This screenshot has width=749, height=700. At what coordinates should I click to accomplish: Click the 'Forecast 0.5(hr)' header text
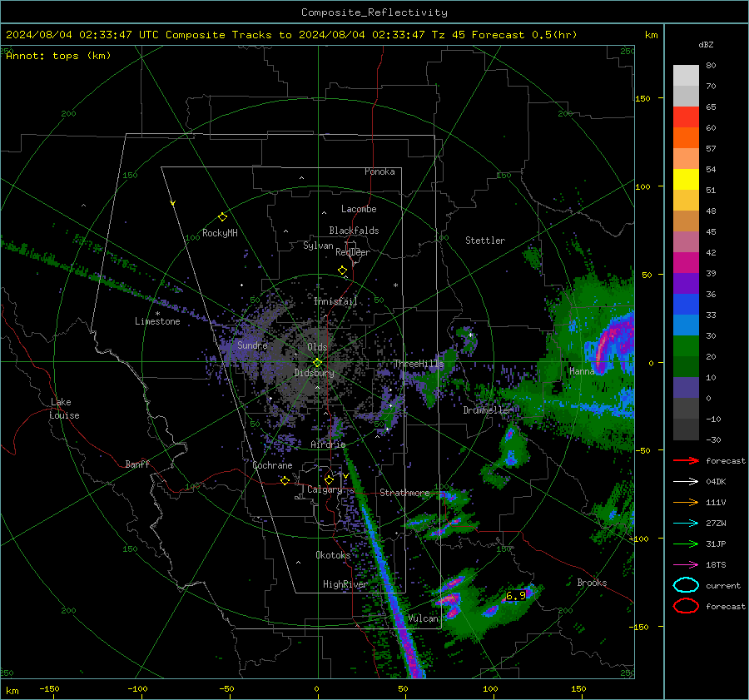click(524, 35)
